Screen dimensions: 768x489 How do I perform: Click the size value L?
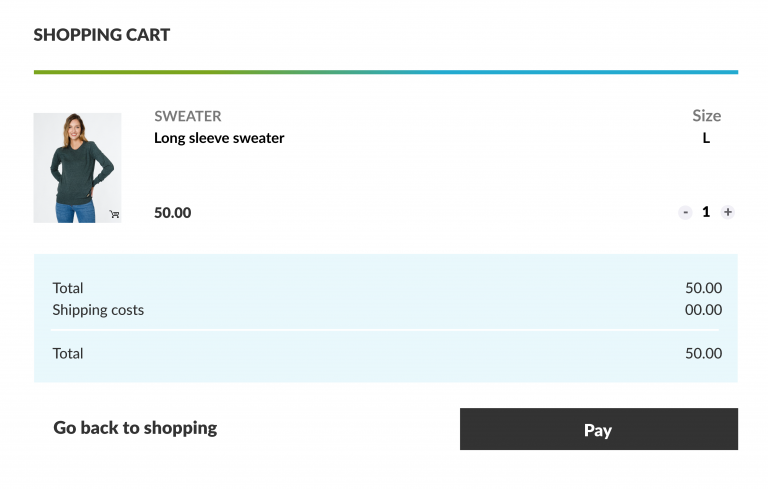coord(706,138)
